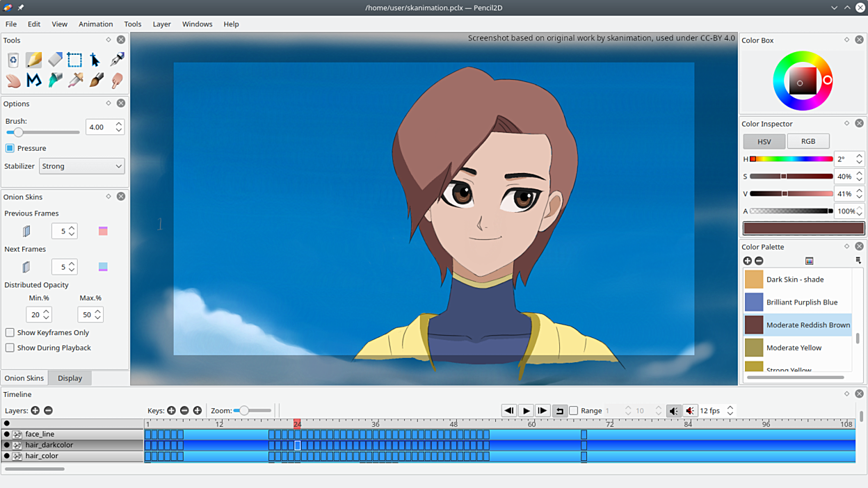Open the Animation menu
The height and width of the screenshot is (488, 868).
pos(95,24)
